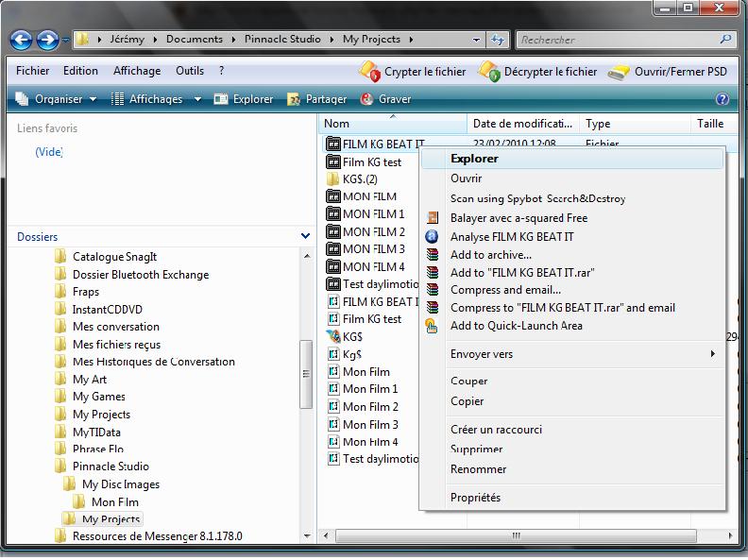The width and height of the screenshot is (748, 560).
Task: Sort by the Nom column header
Action: (393, 124)
